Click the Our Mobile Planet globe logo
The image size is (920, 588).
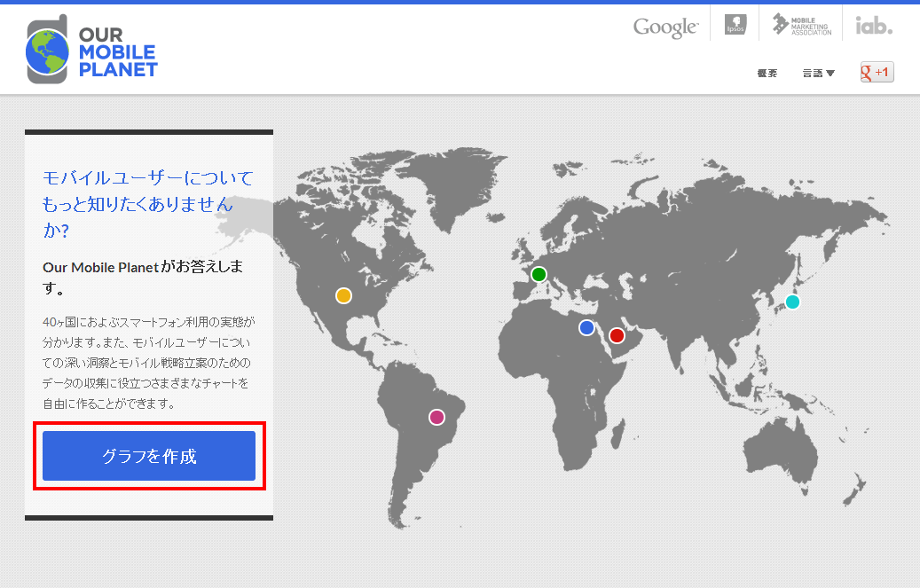(48, 50)
